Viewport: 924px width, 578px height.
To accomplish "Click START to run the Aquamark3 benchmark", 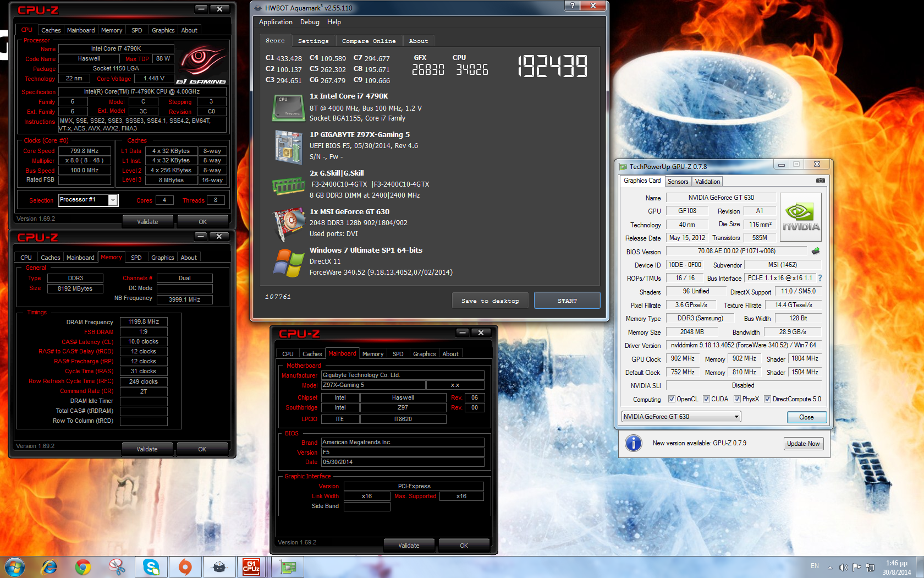I will tap(567, 301).
